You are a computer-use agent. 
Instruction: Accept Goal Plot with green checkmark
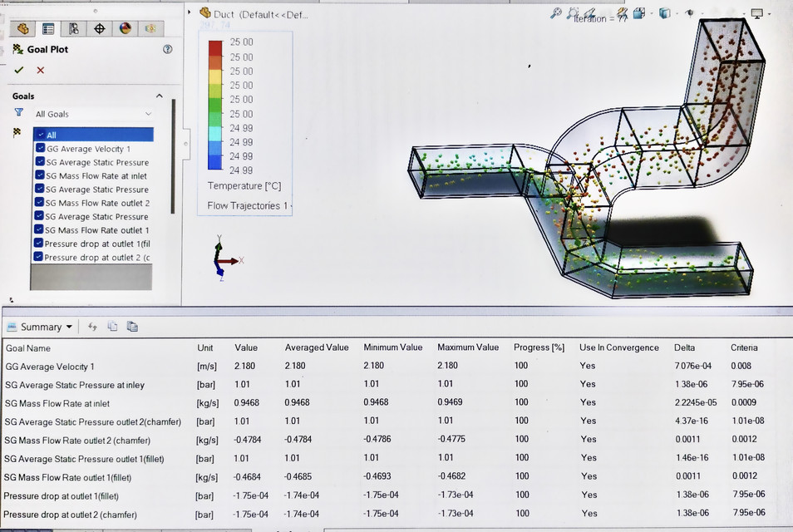click(18, 70)
